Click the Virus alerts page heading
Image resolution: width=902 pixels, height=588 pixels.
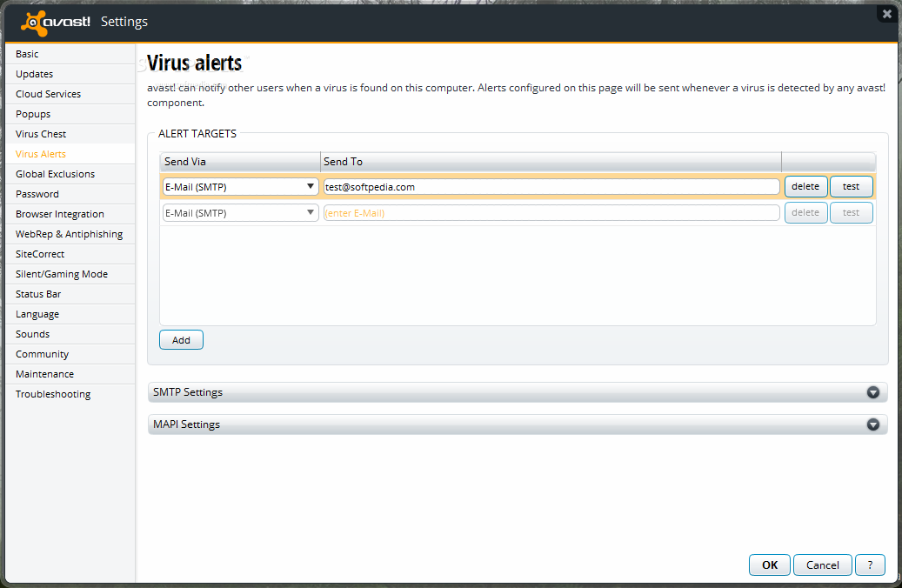coord(195,63)
